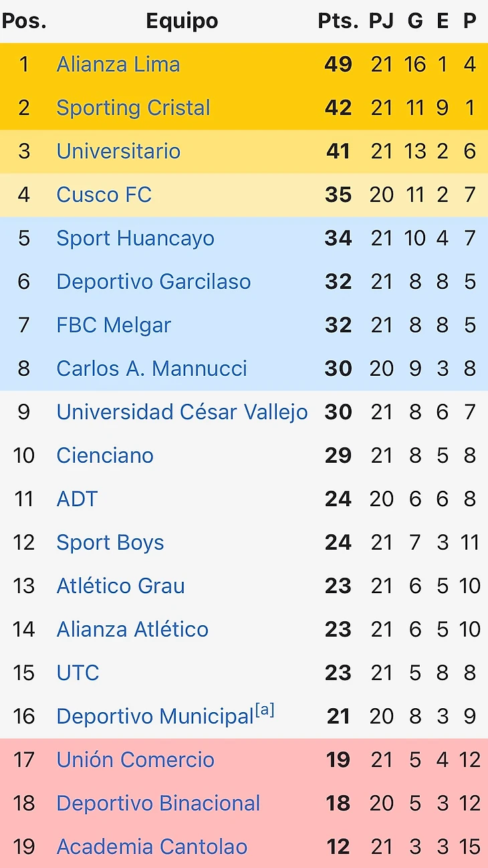Open the Sport Huancayo link
Image resolution: width=488 pixels, height=868 pixels.
pyautogui.click(x=135, y=238)
